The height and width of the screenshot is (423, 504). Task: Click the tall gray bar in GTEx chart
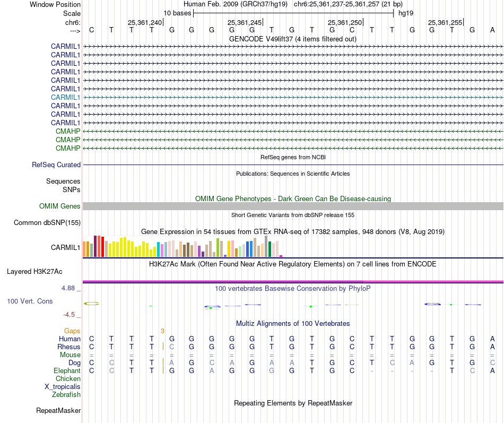pos(266,246)
